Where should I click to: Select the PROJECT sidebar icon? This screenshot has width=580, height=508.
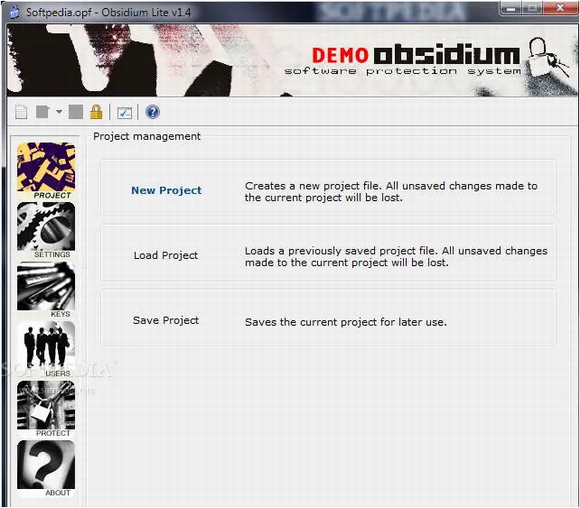coord(46,171)
